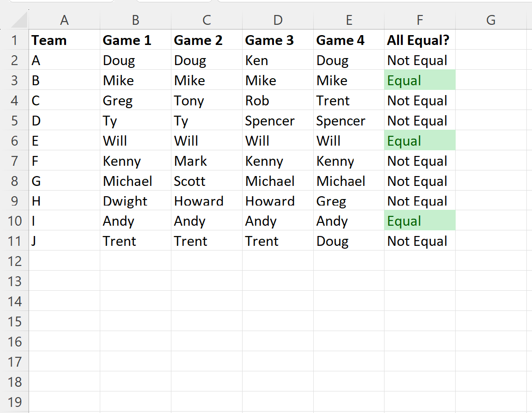Select column A header
532x413 pixels.
65,20
